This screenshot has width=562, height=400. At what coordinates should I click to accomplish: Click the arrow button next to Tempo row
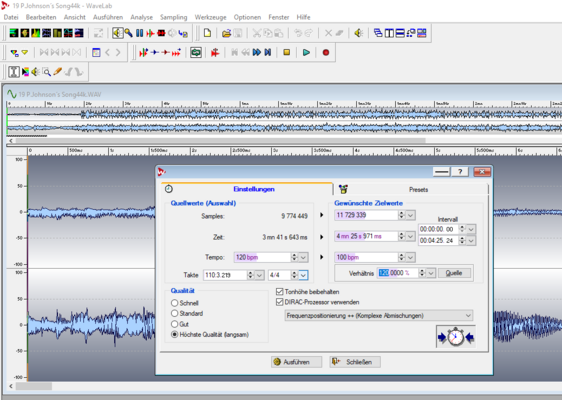[x=322, y=257]
